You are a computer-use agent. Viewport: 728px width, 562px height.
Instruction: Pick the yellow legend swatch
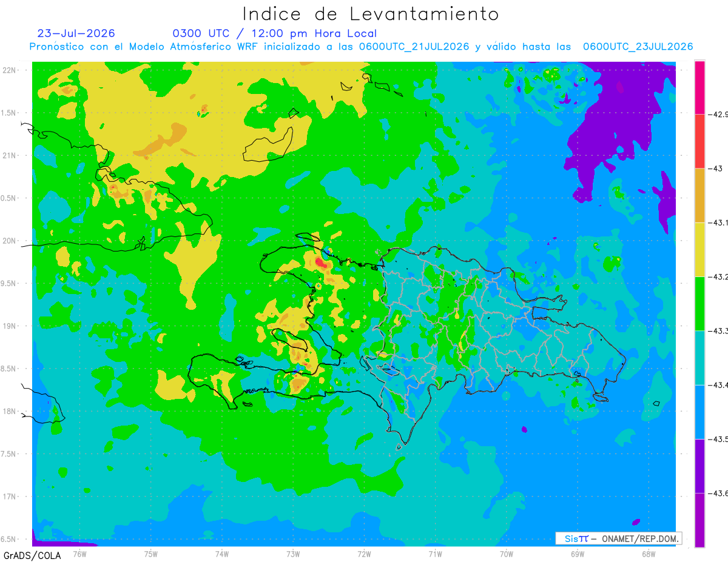coord(699,249)
